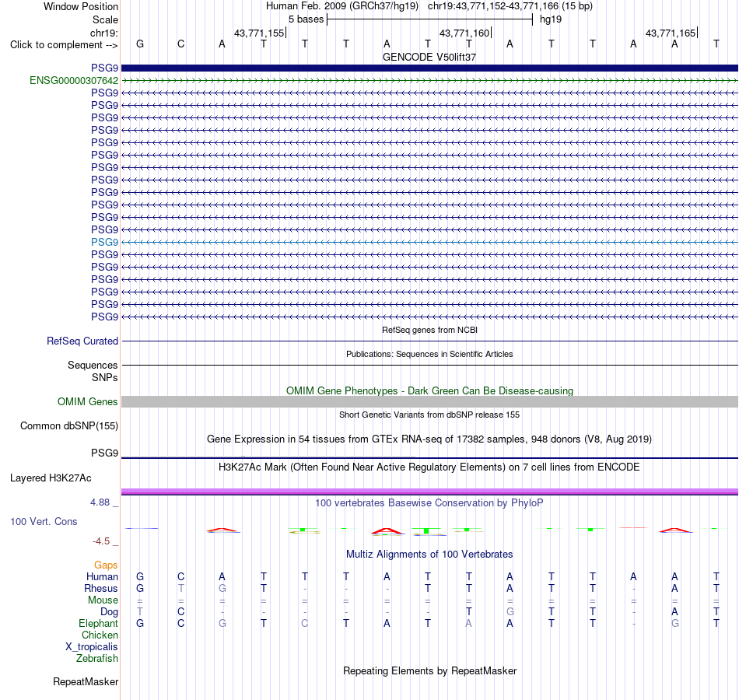Click the chr19: ruler label
Viewport: 739px width, 700px height.
coord(103,33)
